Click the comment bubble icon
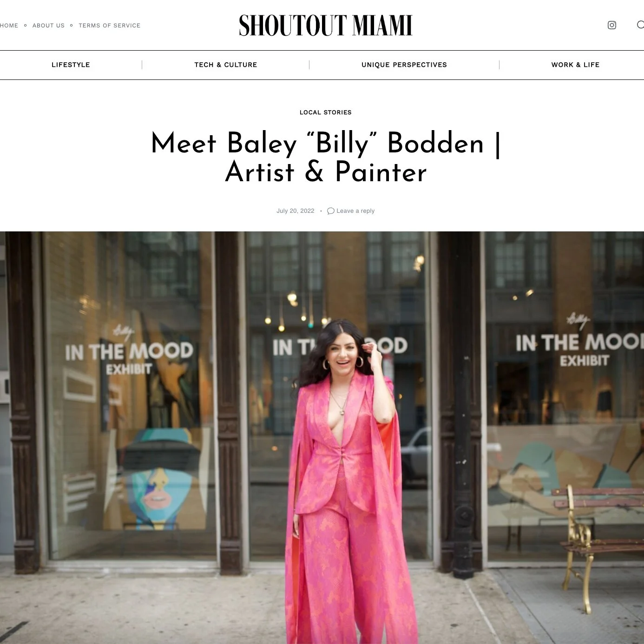 pos(331,211)
